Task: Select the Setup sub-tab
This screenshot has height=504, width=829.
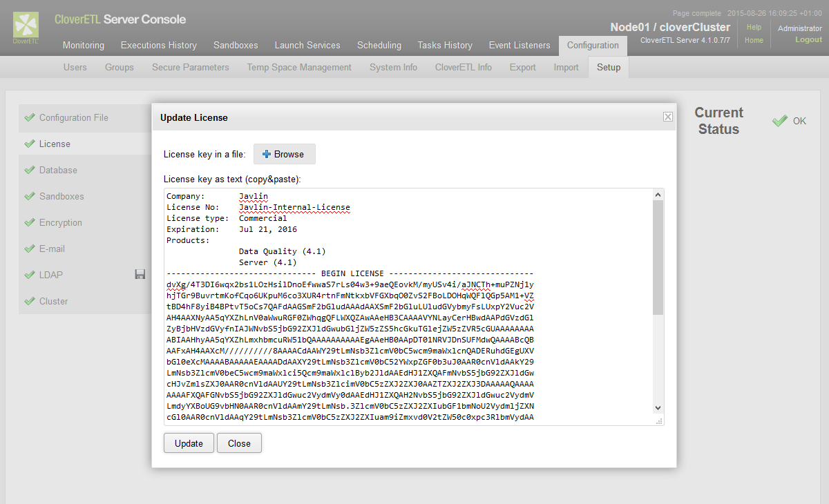Action: point(609,67)
